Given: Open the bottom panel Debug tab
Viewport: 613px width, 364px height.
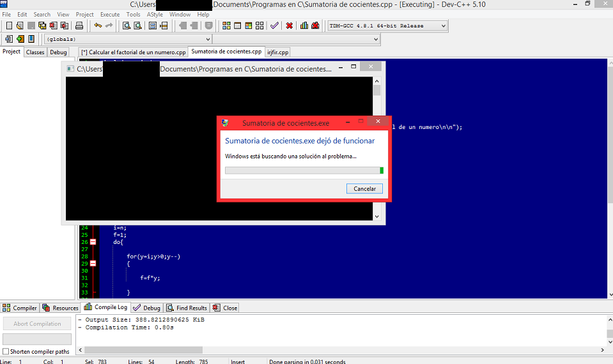Looking at the screenshot, I should (146, 308).
